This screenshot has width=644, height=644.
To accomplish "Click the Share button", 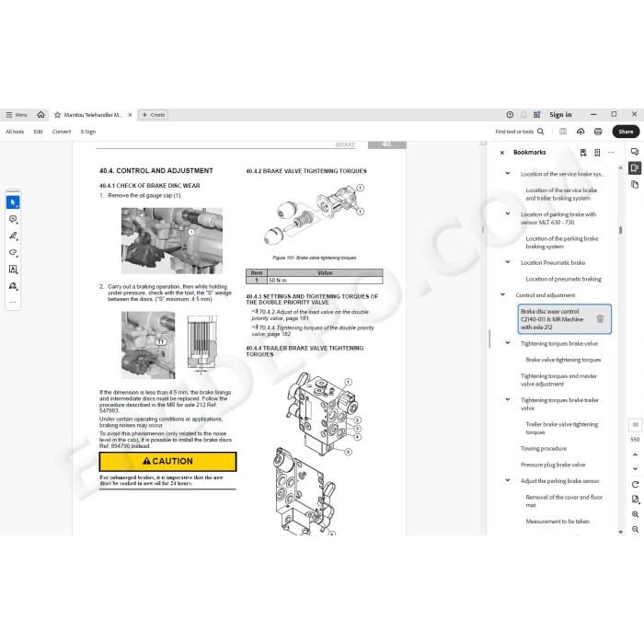I will pyautogui.click(x=626, y=132).
